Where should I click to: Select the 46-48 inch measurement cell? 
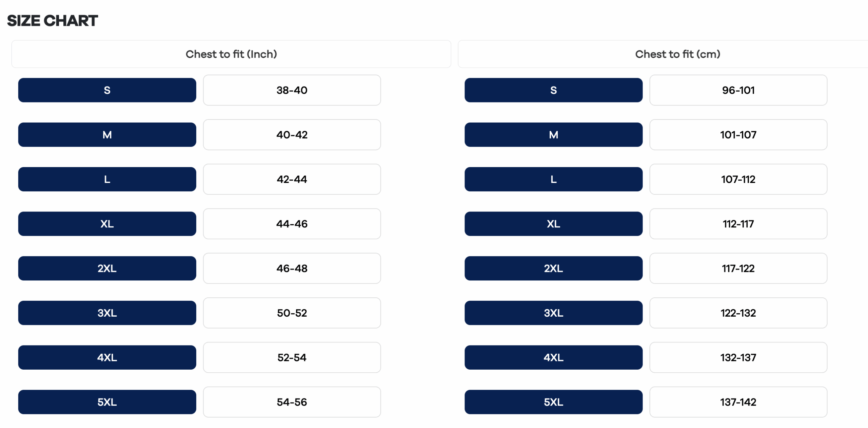tap(292, 268)
